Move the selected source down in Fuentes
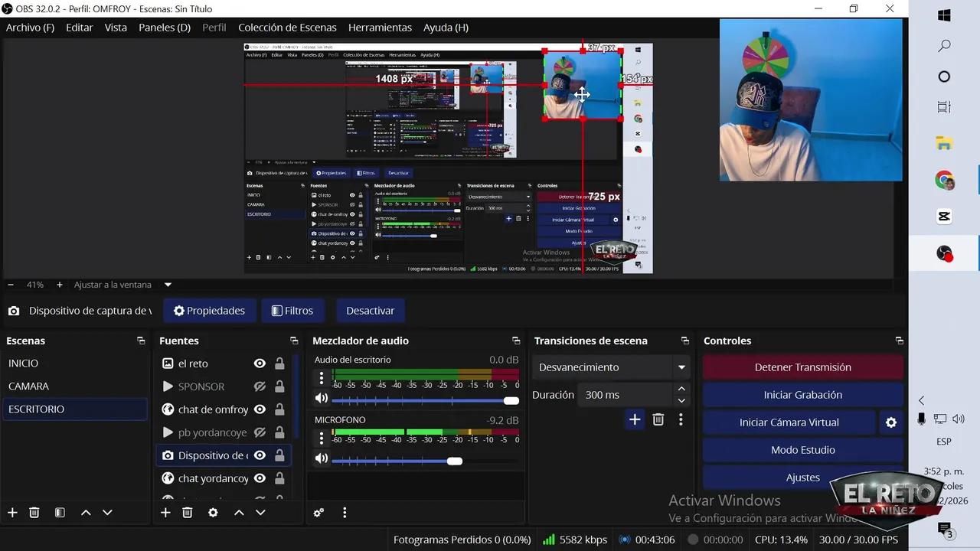Viewport: 980px width, 551px height. point(260,513)
